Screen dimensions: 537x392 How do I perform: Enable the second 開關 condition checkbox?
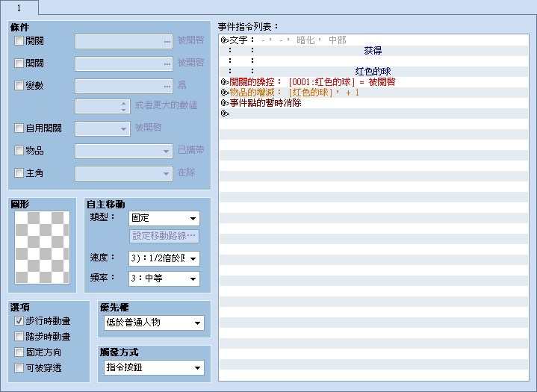19,63
